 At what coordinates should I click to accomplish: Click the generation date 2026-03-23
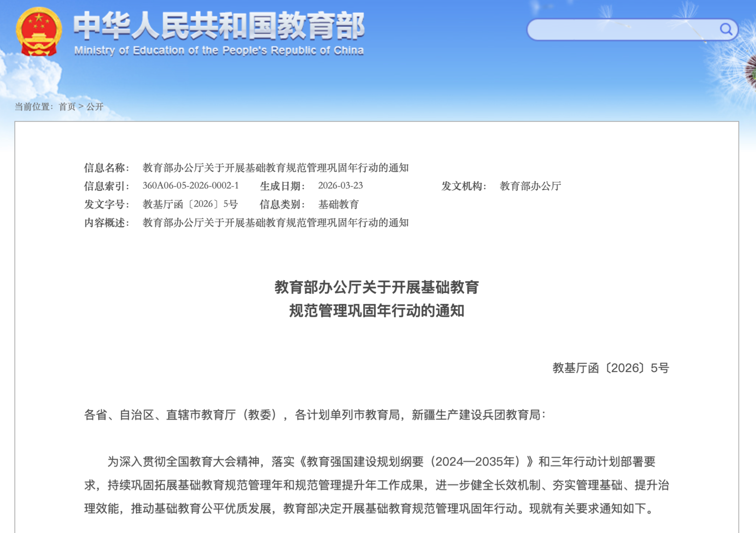pos(340,186)
